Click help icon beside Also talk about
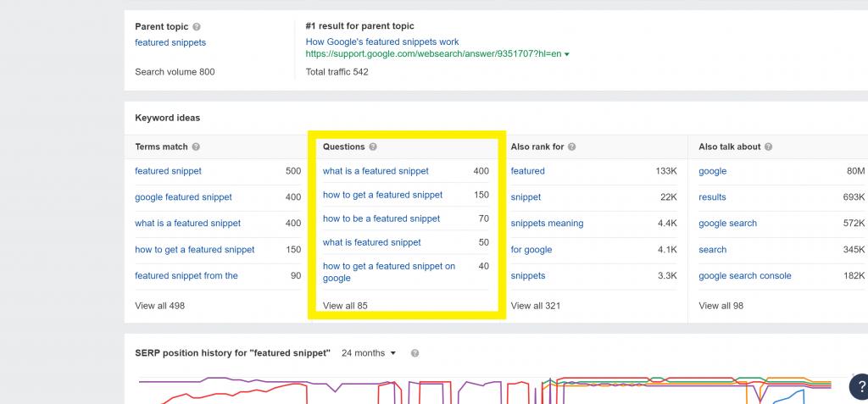The image size is (868, 404). click(x=768, y=147)
